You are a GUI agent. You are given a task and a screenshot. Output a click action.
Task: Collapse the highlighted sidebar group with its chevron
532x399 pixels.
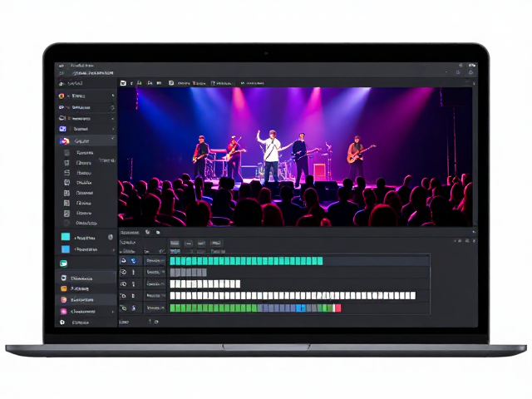point(113,139)
